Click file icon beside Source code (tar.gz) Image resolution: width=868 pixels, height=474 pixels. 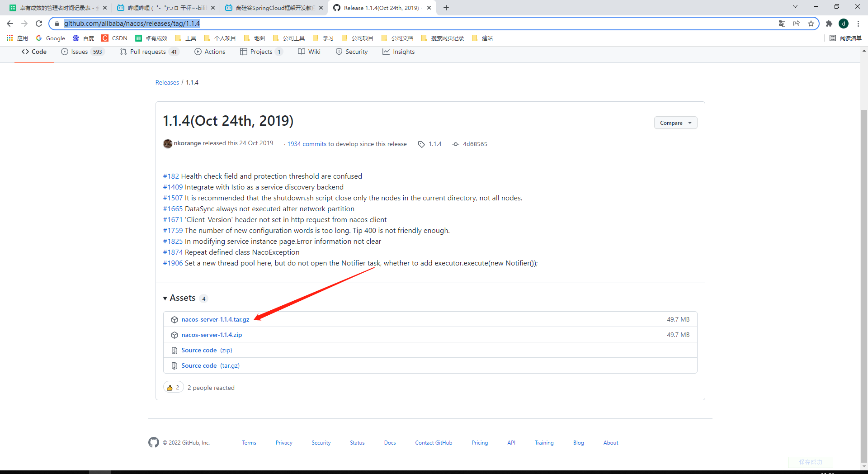(175, 366)
